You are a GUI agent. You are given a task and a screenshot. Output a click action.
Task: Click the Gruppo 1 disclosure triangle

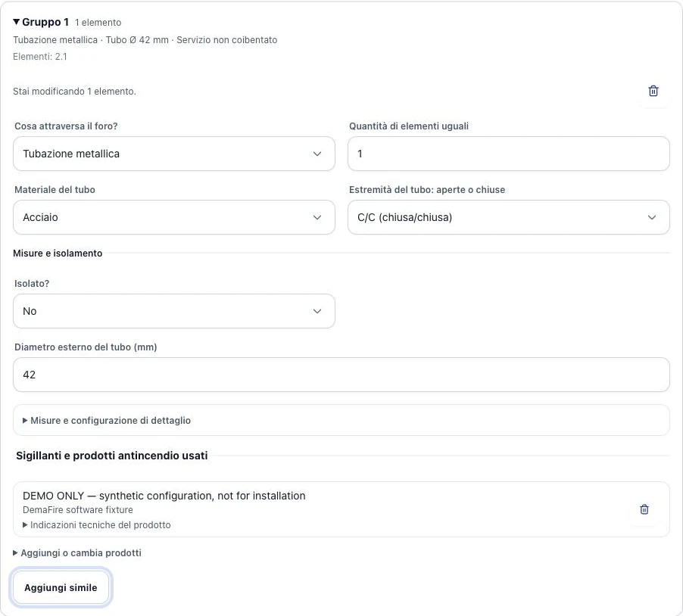coord(17,22)
